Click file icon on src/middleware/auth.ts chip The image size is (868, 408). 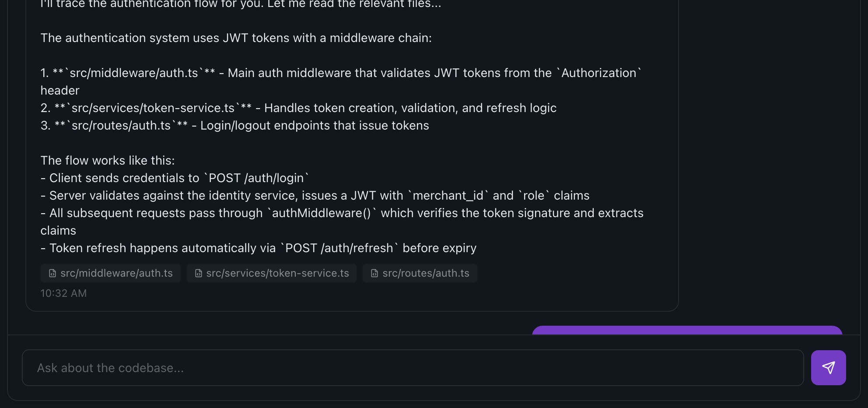coord(52,273)
